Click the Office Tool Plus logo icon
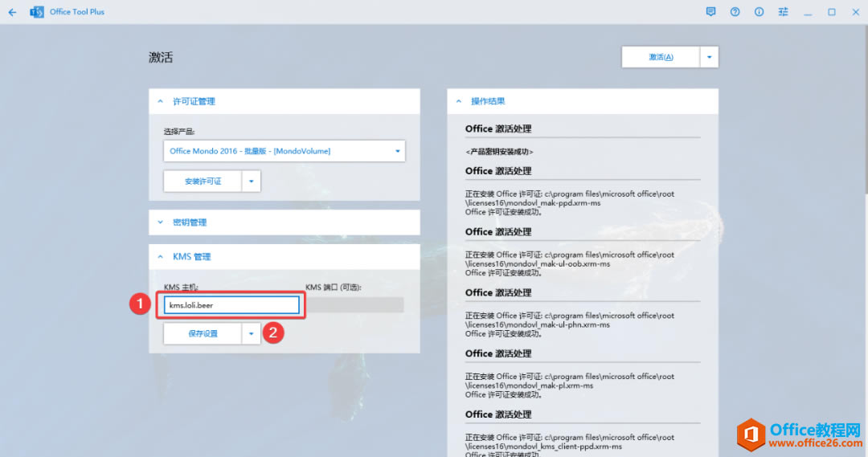868x457 pixels. click(36, 11)
